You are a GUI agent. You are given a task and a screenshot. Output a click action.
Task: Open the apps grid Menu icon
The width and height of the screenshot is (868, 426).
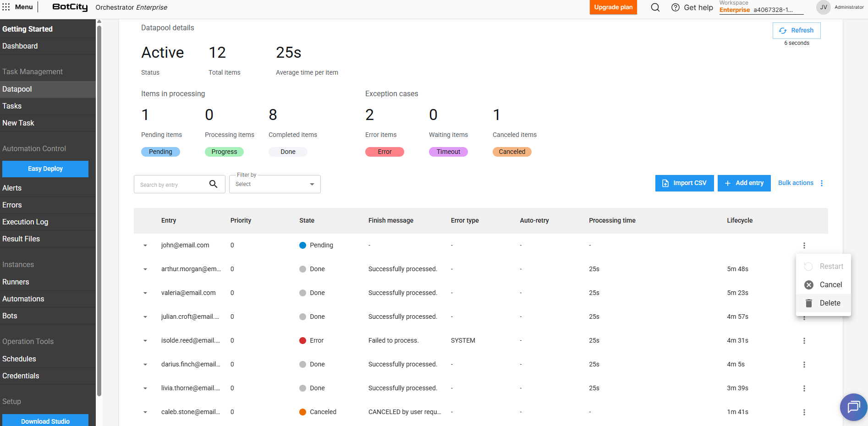(6, 7)
